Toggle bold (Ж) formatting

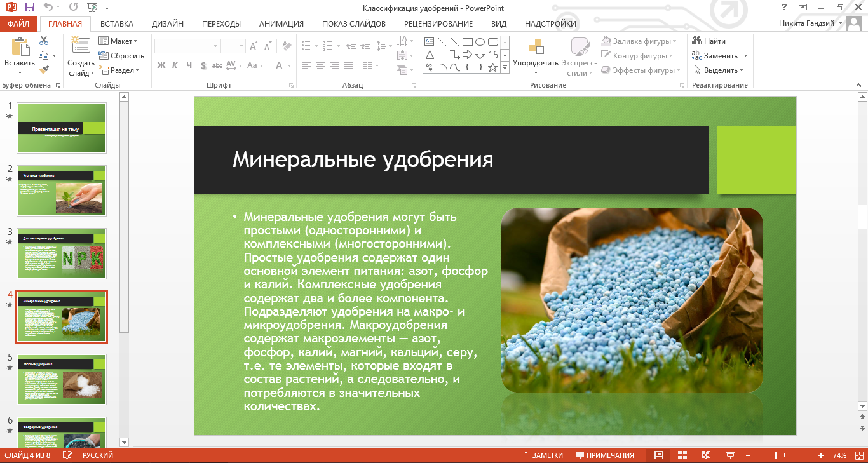tap(161, 65)
